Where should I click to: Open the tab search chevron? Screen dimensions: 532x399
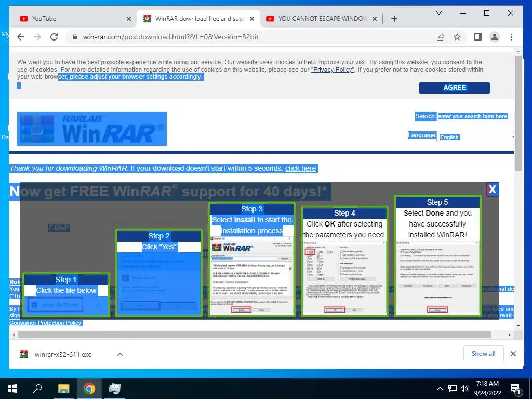point(438,13)
